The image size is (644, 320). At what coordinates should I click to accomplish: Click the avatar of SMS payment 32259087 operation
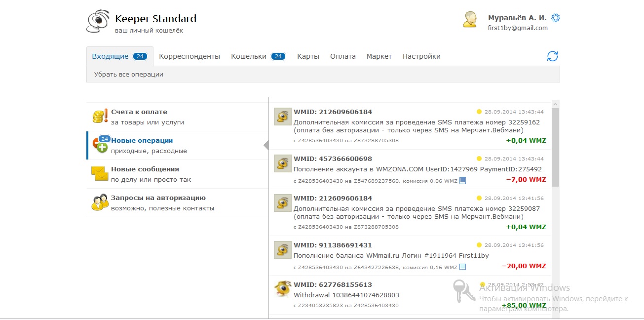(x=282, y=203)
